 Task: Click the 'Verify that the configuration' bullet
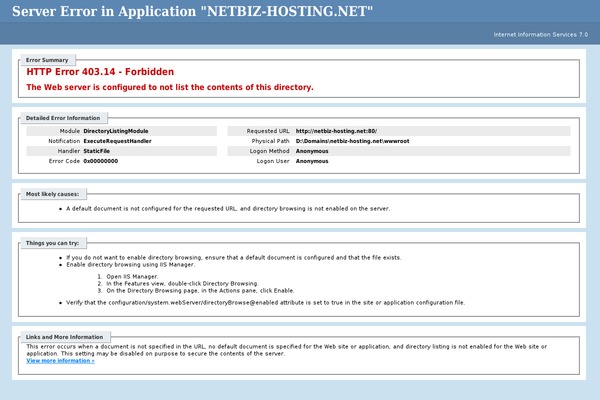[x=266, y=302]
